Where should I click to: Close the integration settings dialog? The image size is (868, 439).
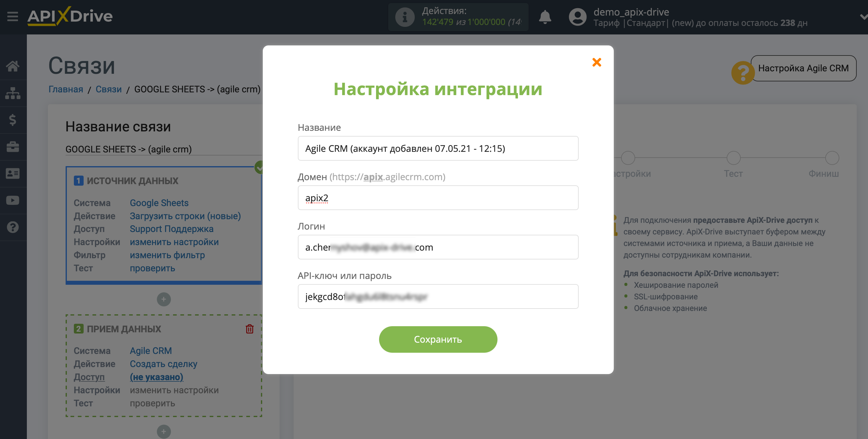596,62
